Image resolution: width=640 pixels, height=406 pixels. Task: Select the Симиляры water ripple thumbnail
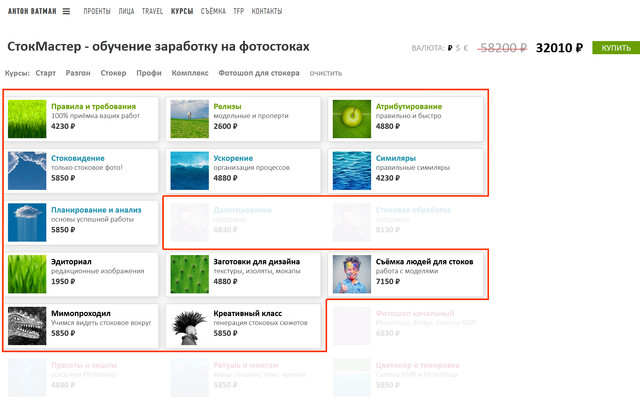coord(351,170)
